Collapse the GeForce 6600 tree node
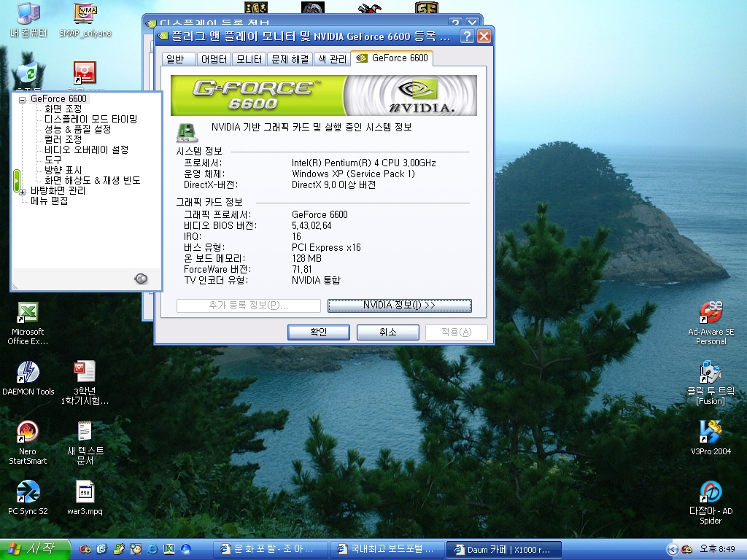This screenshot has width=747, height=560. (22, 100)
